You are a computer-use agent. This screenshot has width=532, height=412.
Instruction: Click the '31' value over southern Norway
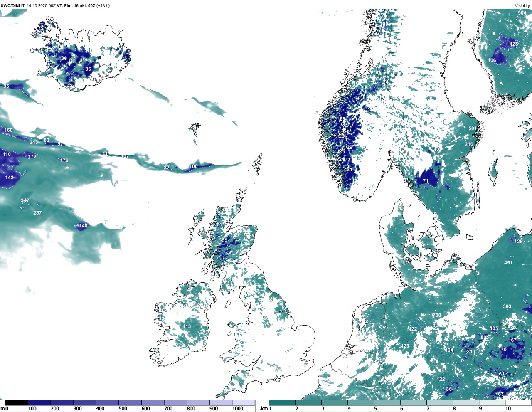pos(350,170)
